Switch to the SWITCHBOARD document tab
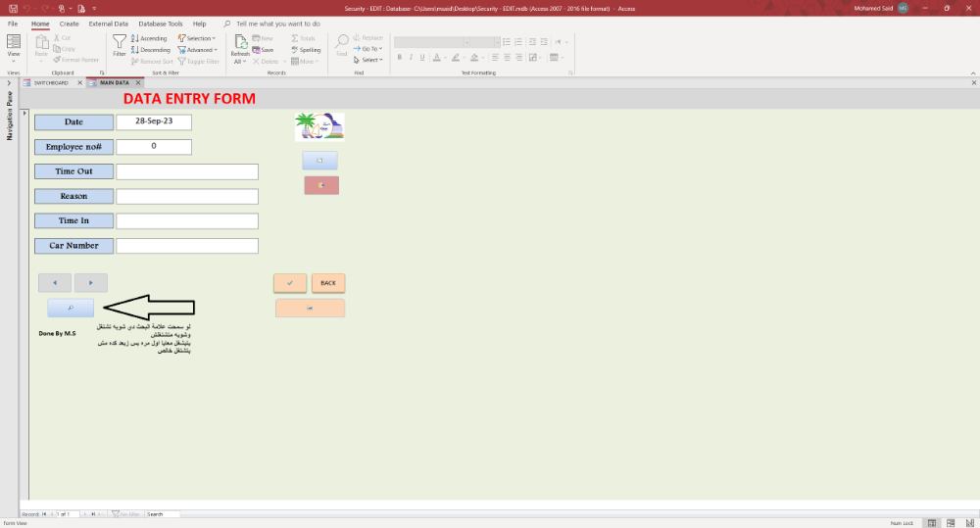 click(51, 83)
